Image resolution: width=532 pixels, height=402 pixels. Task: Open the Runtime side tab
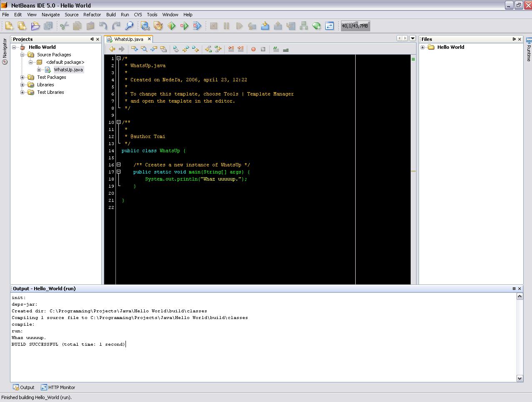[528, 50]
